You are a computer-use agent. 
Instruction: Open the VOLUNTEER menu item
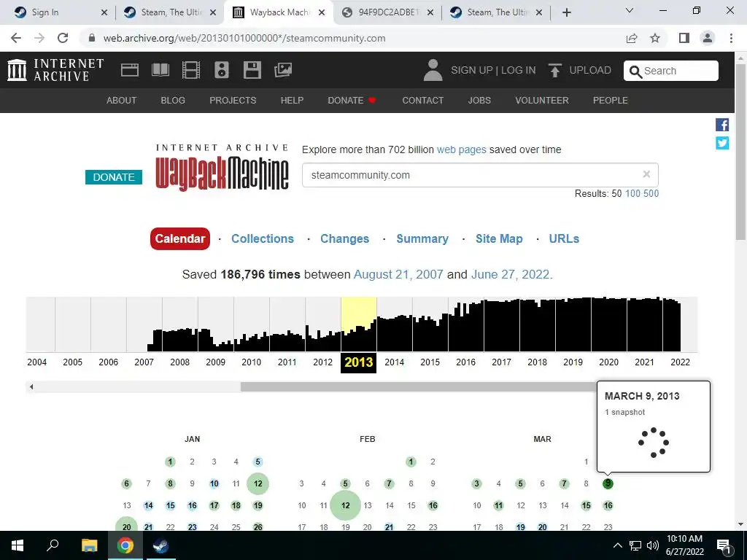(x=542, y=101)
